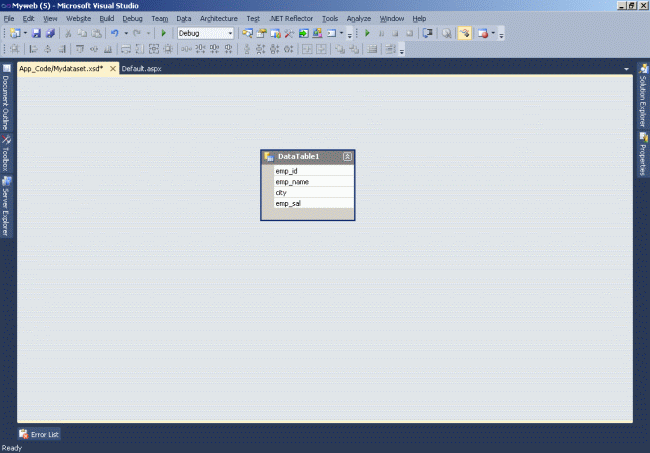This screenshot has height=453, width=650.
Task: Click the Undo arrow icon
Action: 115,33
